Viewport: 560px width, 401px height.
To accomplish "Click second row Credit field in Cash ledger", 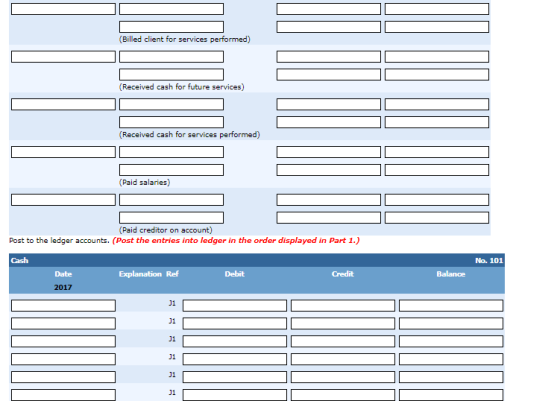I will tap(343, 323).
